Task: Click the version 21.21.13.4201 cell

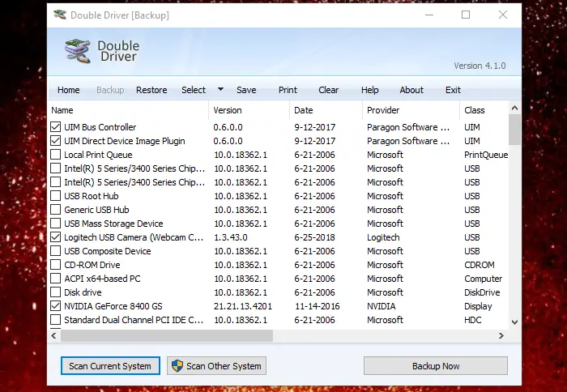Action: tap(243, 306)
